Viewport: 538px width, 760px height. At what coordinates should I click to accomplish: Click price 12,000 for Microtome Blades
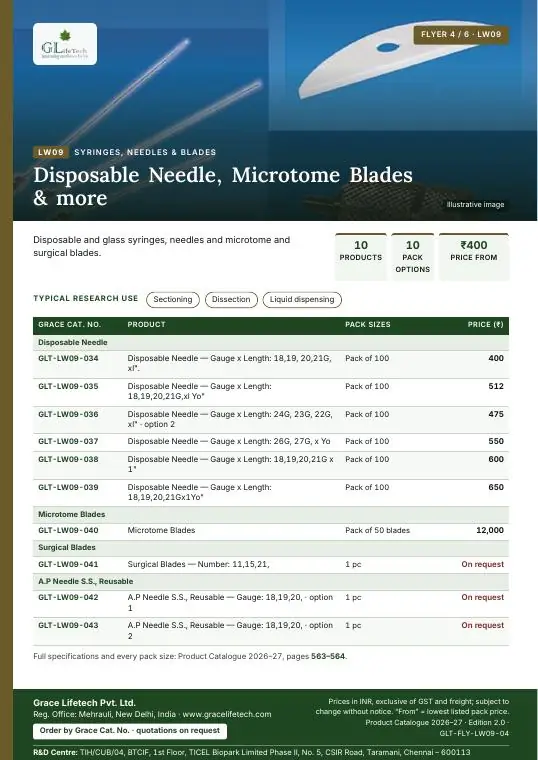tap(490, 531)
